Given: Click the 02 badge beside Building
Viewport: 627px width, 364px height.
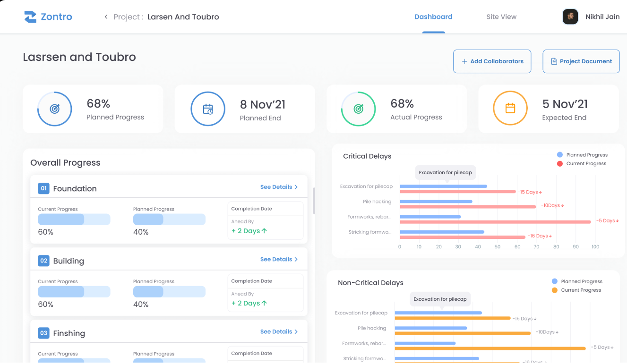Looking at the screenshot, I should point(43,261).
